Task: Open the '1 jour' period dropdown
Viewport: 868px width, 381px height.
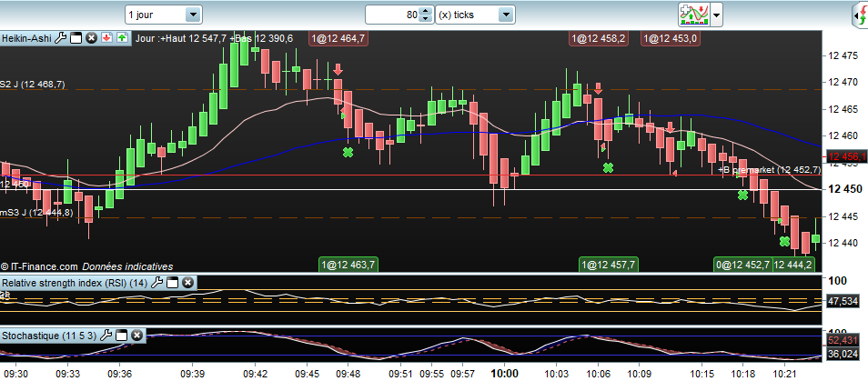Action: pyautogui.click(x=163, y=15)
